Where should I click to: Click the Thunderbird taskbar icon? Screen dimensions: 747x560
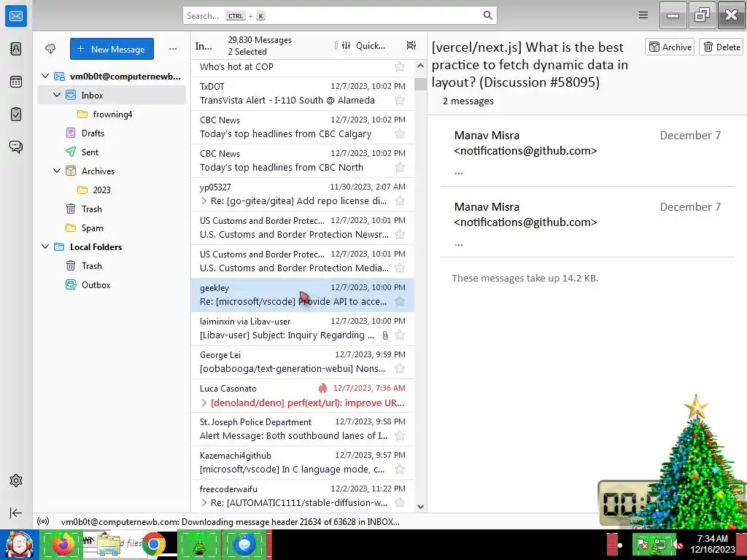244,544
